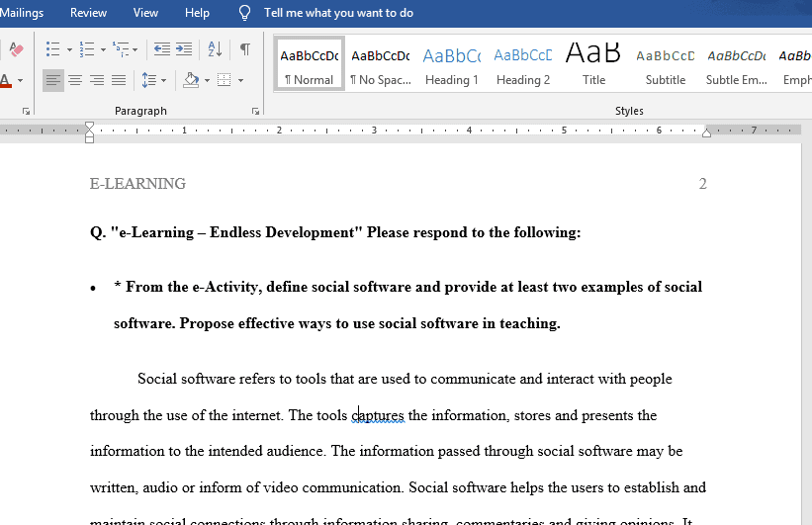Click the Tell me lightbulb icon
Screen dimensions: 812x525
244,13
